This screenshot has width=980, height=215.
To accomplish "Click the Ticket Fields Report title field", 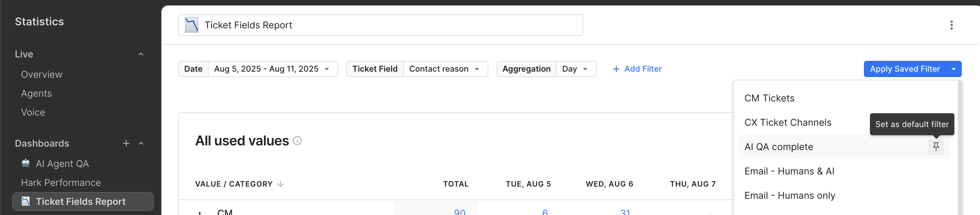I will [x=380, y=25].
